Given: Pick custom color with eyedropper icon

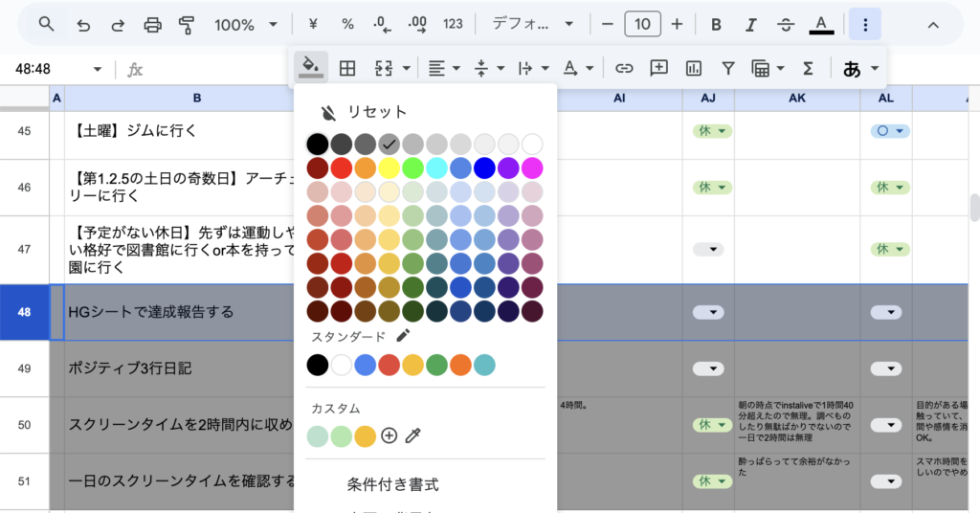Looking at the screenshot, I should coord(412,435).
